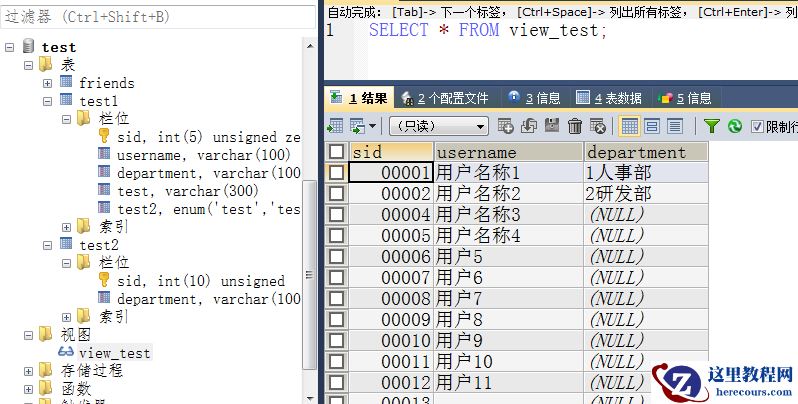Select the view_test view label
The image size is (798, 404).
point(115,353)
